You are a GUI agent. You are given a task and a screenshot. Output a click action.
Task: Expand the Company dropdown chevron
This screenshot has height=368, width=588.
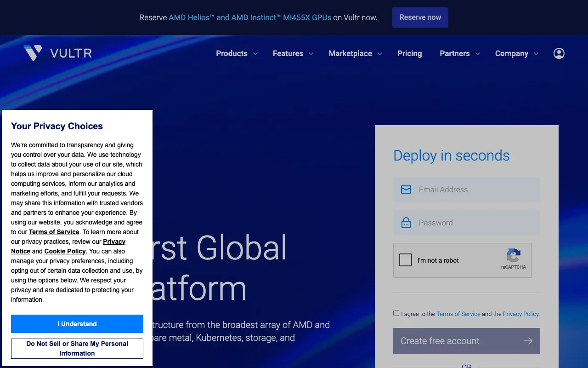click(x=536, y=54)
